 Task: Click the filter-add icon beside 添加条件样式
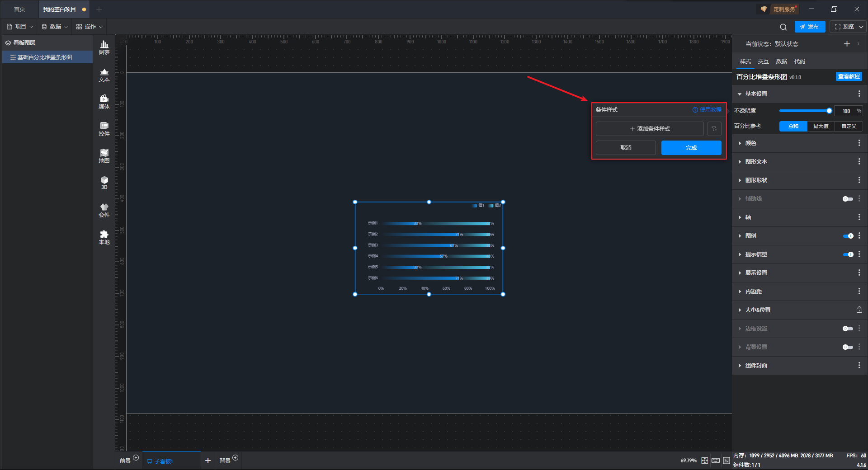[714, 129]
